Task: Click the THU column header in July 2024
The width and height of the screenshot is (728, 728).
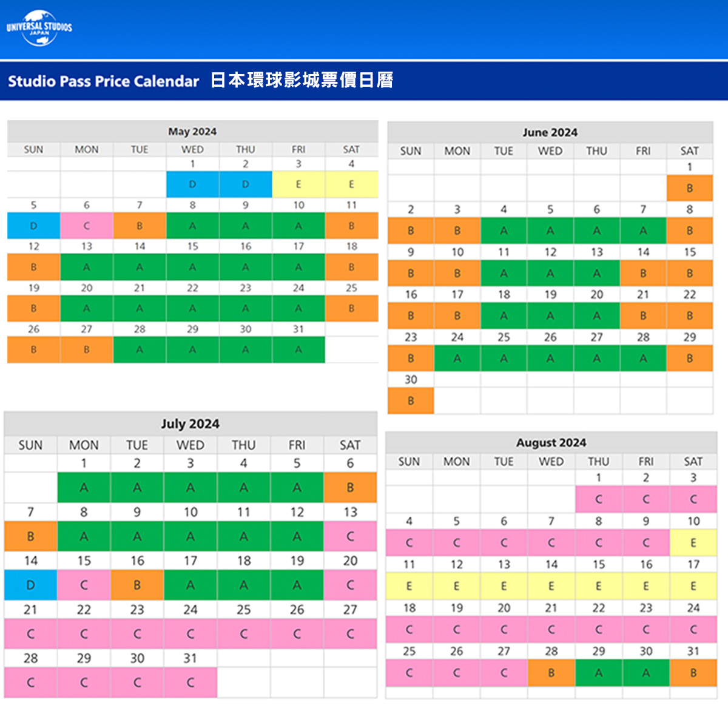Action: (243, 445)
